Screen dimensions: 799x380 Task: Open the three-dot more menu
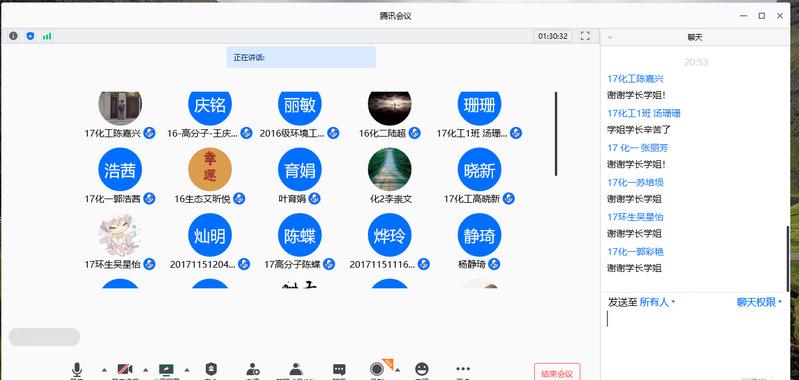coord(463,369)
